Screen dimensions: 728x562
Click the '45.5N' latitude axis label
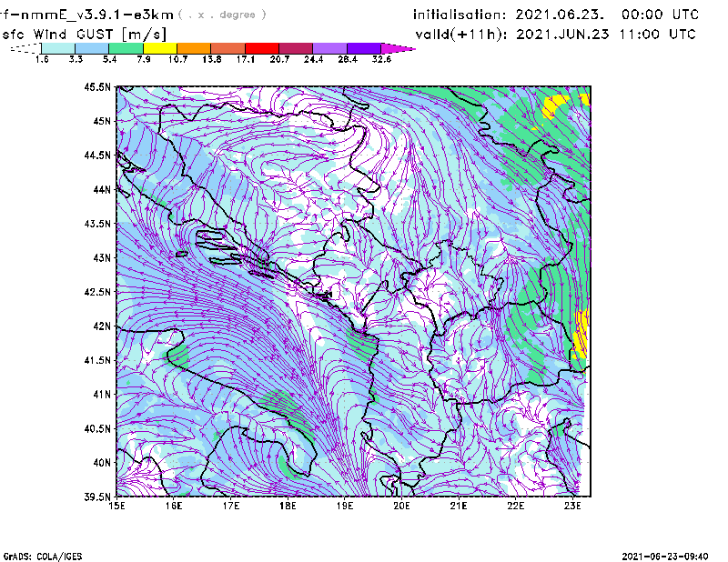click(x=96, y=86)
